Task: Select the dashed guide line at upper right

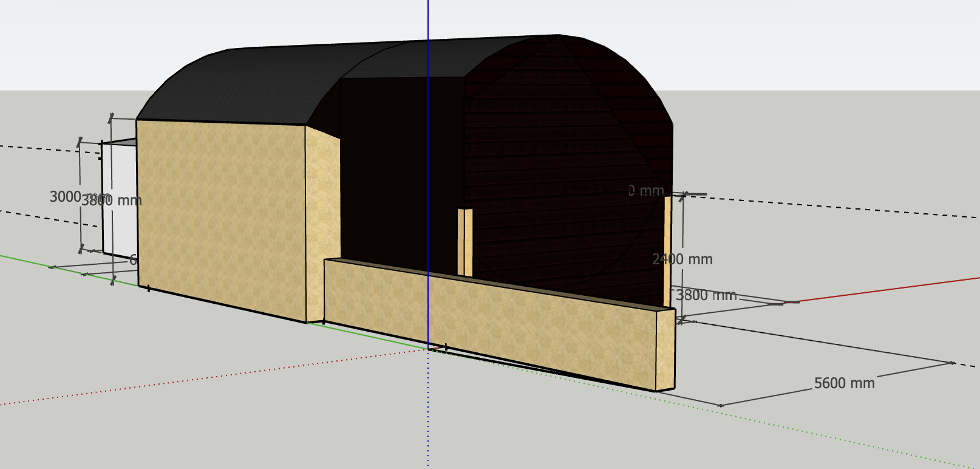Action: 850,207
